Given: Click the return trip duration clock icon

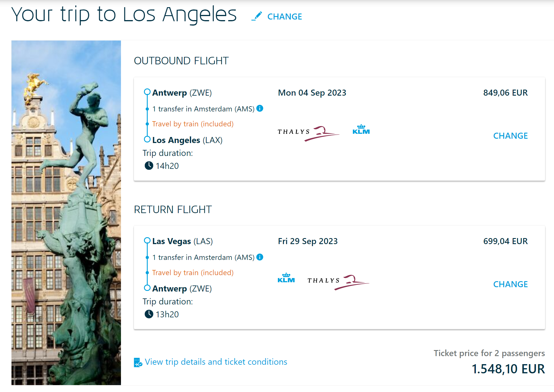Looking at the screenshot, I should 149,314.
